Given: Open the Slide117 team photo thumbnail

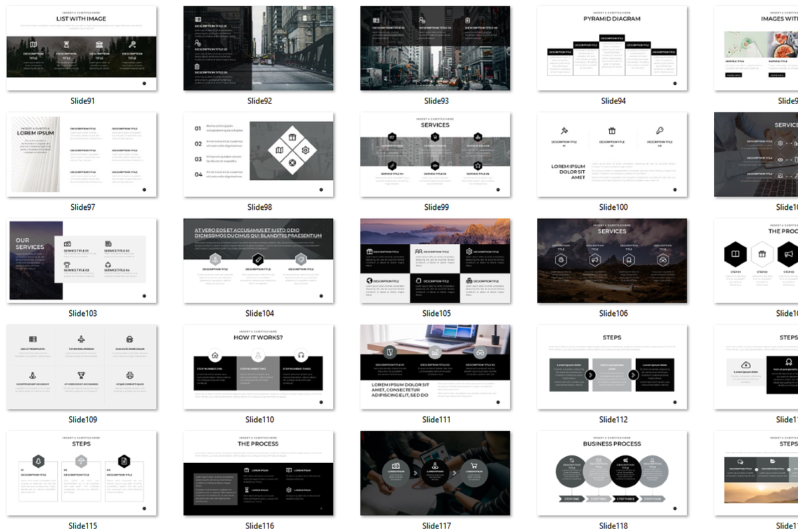Looking at the screenshot, I should click(x=437, y=473).
